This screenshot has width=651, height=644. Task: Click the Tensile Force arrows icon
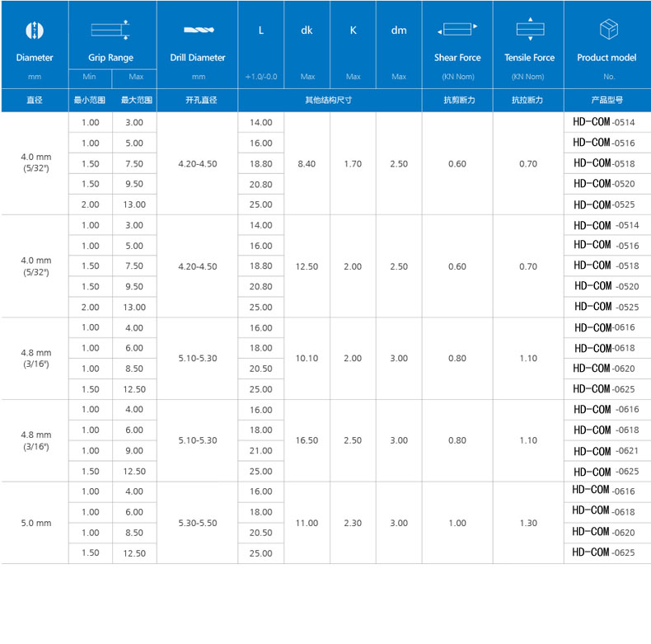(529, 30)
